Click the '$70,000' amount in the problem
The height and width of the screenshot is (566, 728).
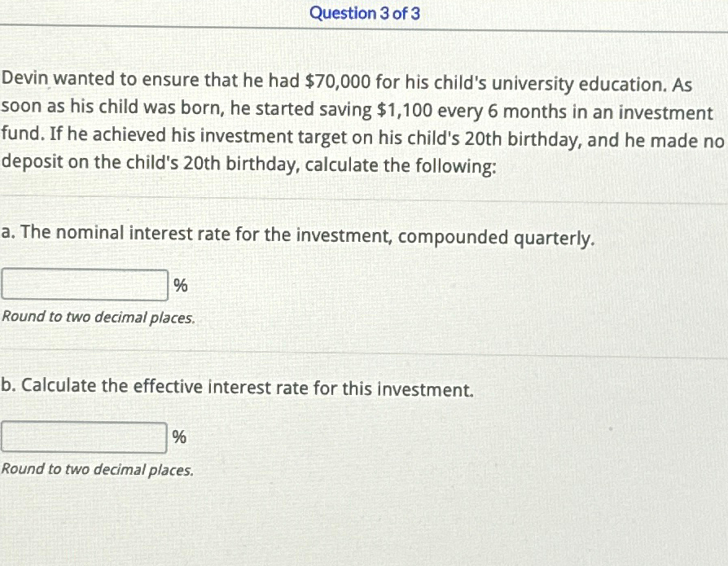coord(338,82)
